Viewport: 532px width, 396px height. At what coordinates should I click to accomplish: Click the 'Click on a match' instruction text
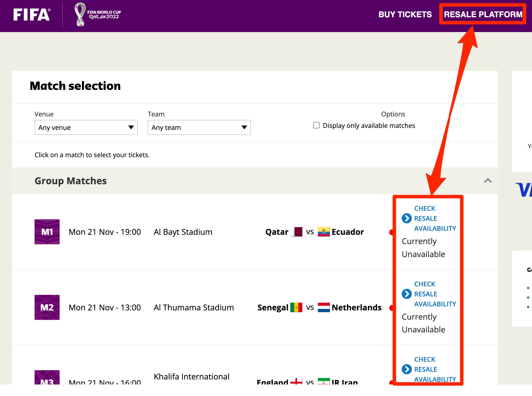point(92,155)
